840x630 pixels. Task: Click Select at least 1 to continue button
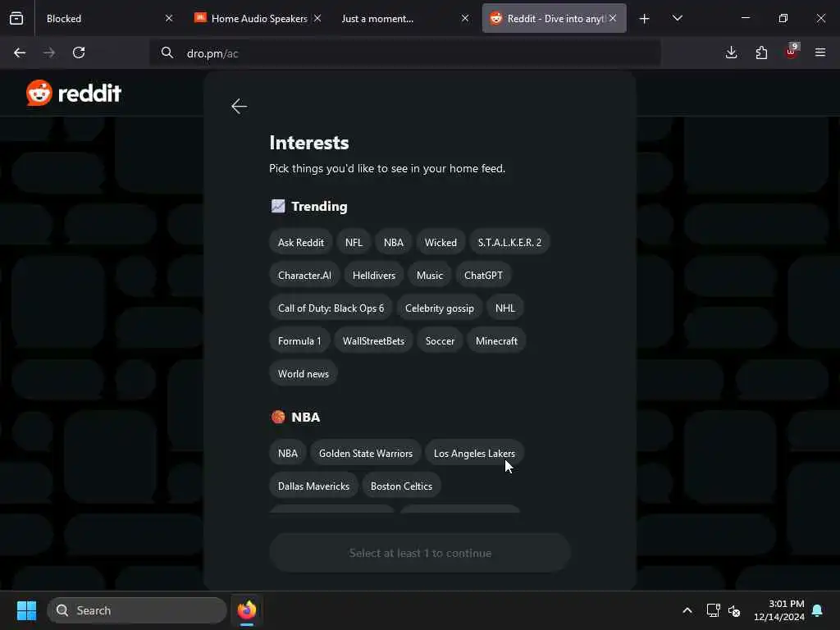(420, 553)
